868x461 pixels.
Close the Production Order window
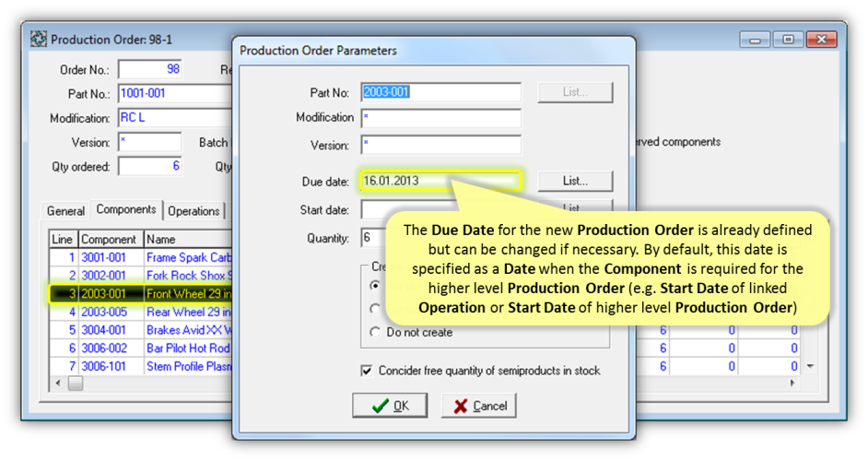click(819, 40)
